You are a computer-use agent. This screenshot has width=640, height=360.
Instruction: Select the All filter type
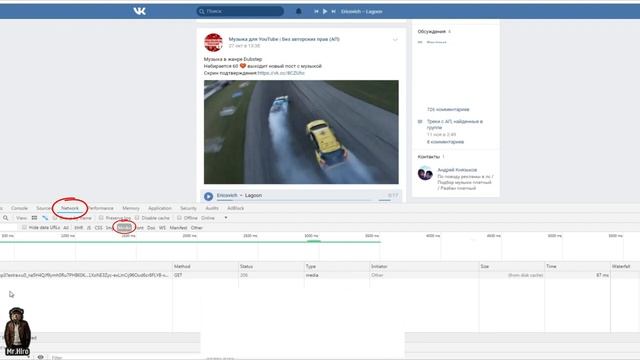coord(66,228)
